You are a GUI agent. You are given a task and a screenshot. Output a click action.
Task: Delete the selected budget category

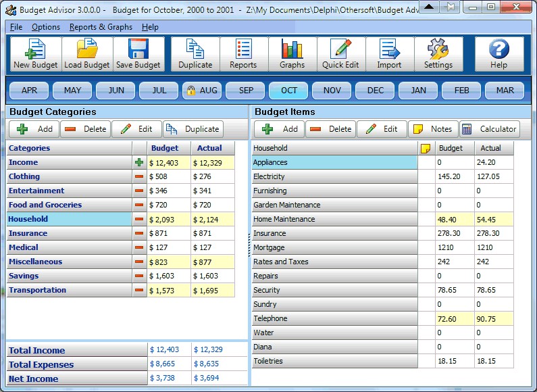[86, 129]
